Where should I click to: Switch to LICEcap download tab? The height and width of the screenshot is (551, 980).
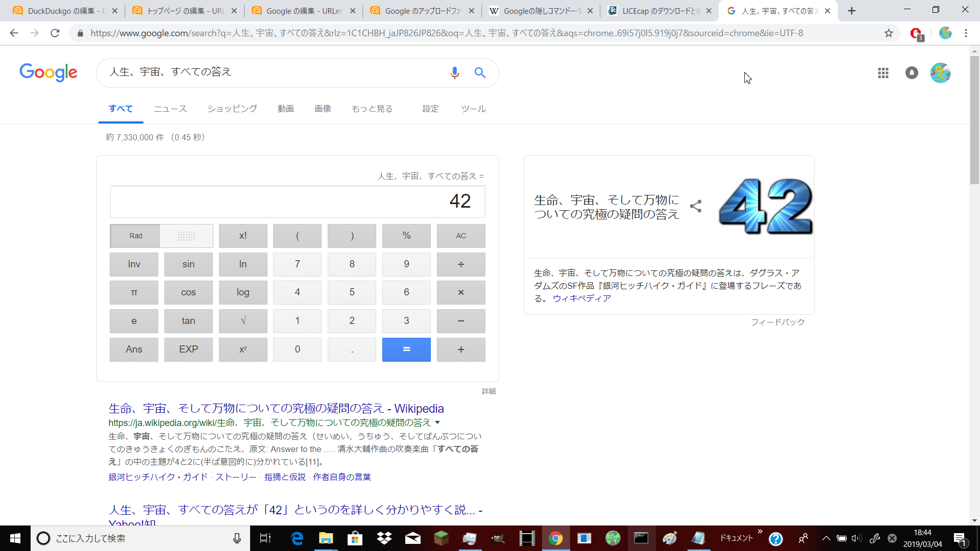coord(659,11)
